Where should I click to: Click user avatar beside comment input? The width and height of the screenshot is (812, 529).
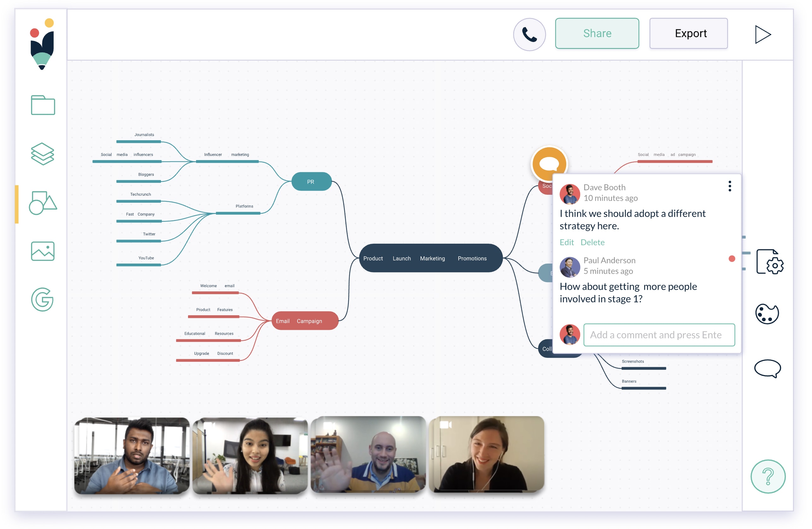[570, 335]
